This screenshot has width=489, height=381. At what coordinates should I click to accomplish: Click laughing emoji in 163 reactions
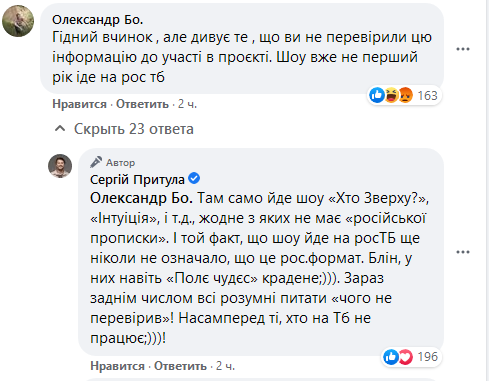point(391,95)
